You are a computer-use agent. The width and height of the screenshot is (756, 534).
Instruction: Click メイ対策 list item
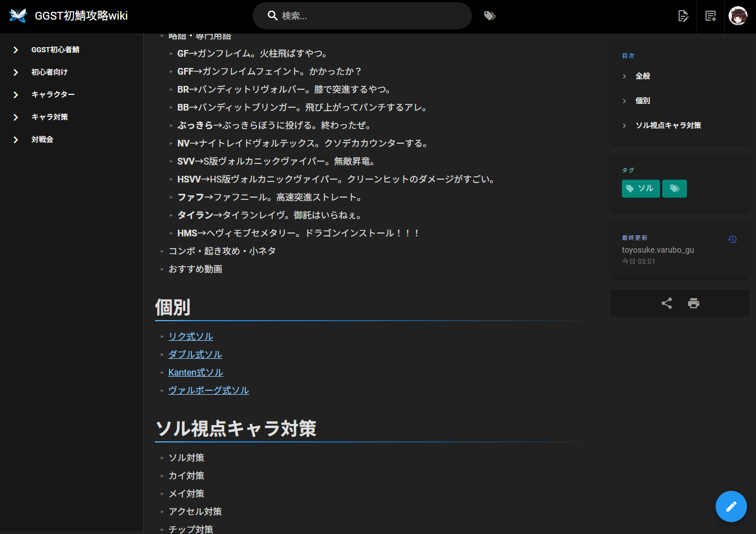[x=186, y=494]
